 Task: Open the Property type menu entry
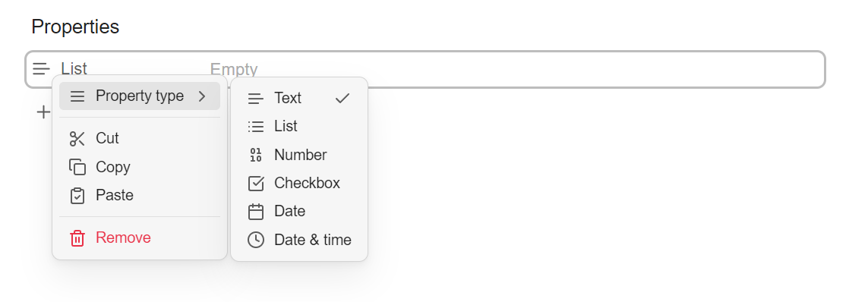(x=140, y=96)
